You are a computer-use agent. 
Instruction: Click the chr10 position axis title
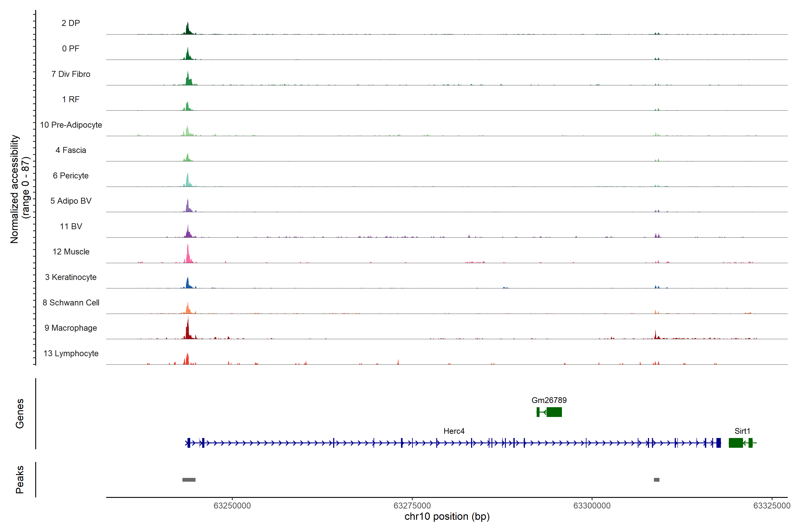(x=447, y=517)
